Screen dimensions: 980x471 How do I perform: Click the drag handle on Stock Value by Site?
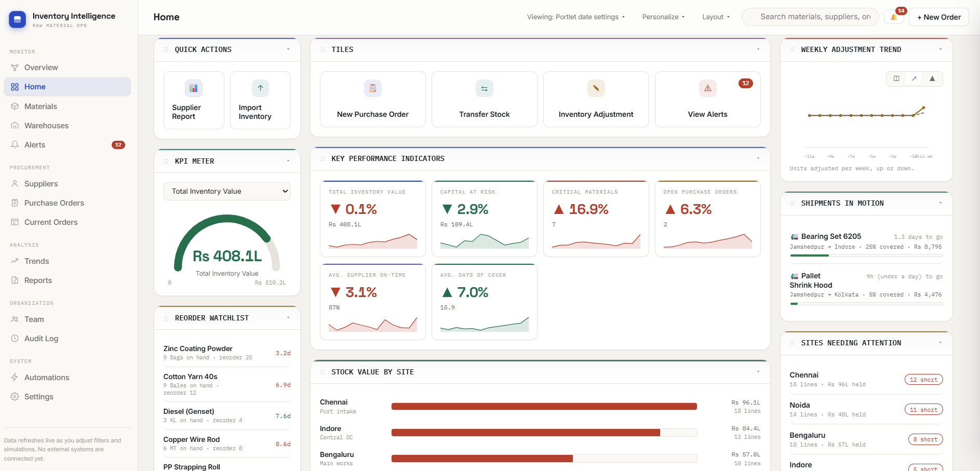click(x=323, y=372)
